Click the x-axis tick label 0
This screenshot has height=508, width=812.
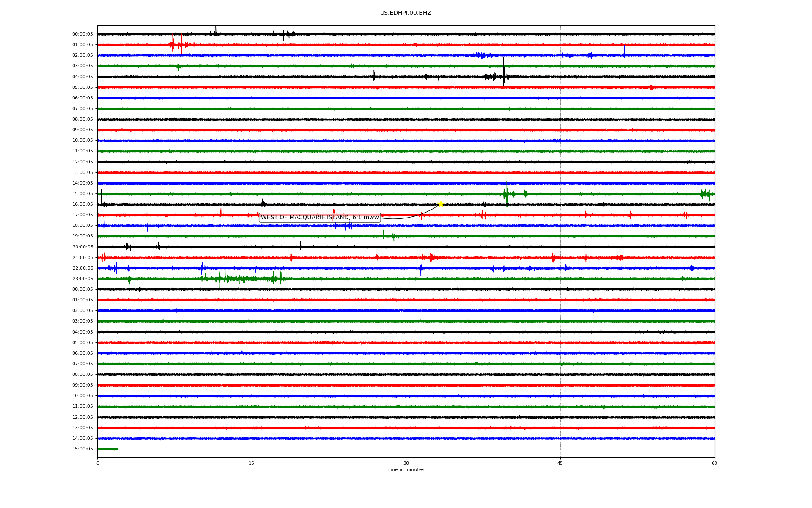[x=98, y=463]
